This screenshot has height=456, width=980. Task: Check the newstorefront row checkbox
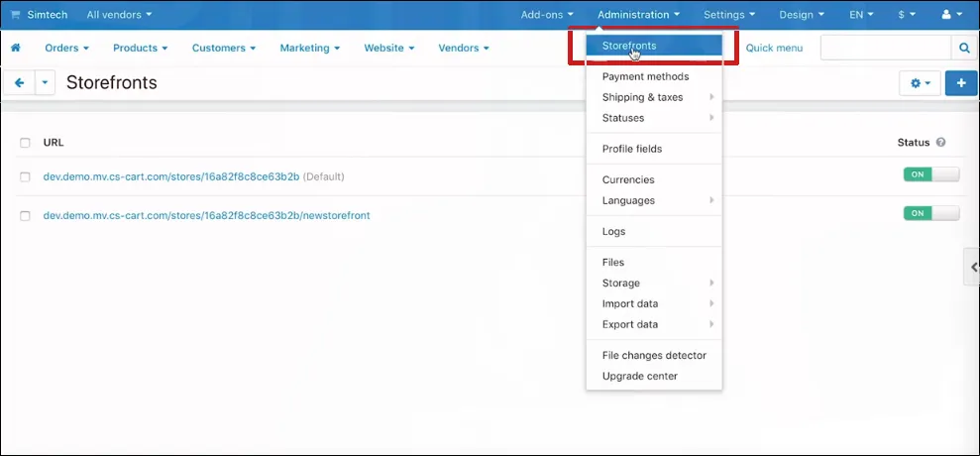coord(25,216)
